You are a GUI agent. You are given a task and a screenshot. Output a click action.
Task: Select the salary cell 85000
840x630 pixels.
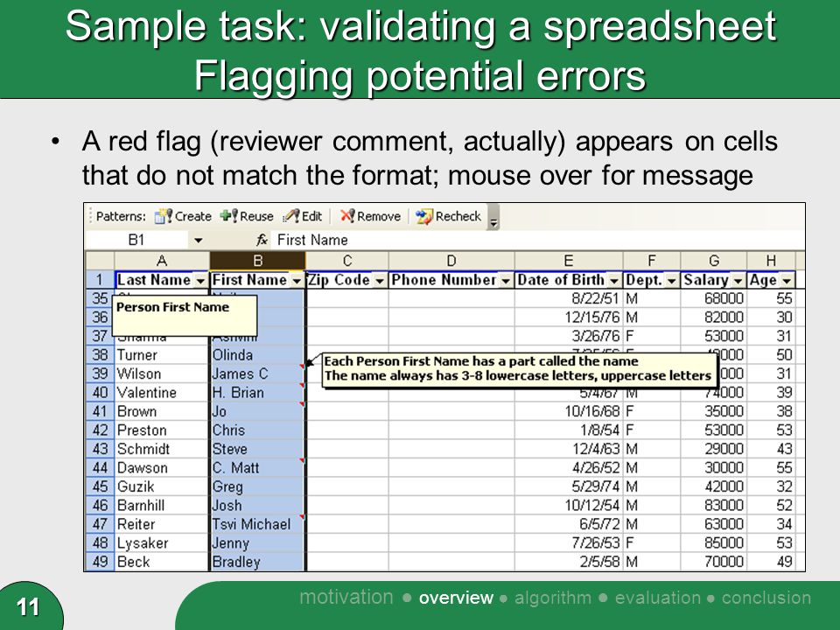pyautogui.click(x=714, y=543)
